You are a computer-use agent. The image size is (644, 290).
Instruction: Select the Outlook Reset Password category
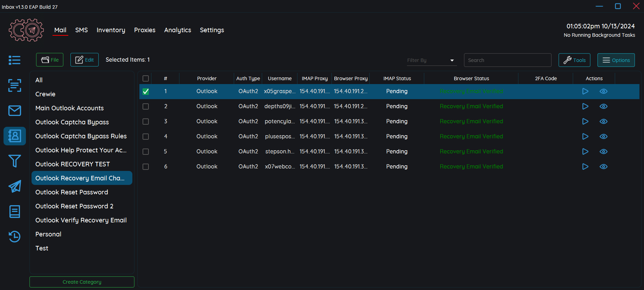coord(82,192)
